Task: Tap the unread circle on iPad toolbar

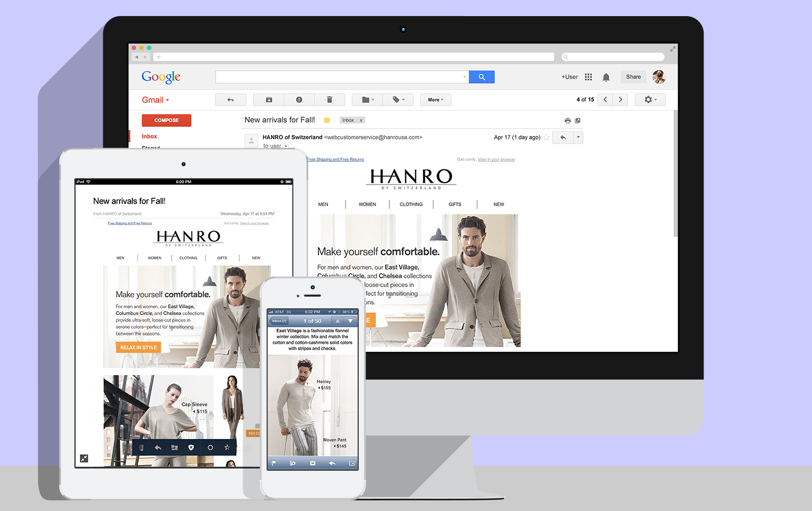Action: point(210,447)
